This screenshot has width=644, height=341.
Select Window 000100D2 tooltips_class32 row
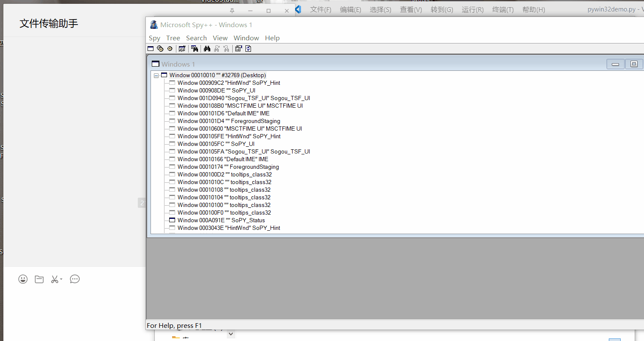224,174
